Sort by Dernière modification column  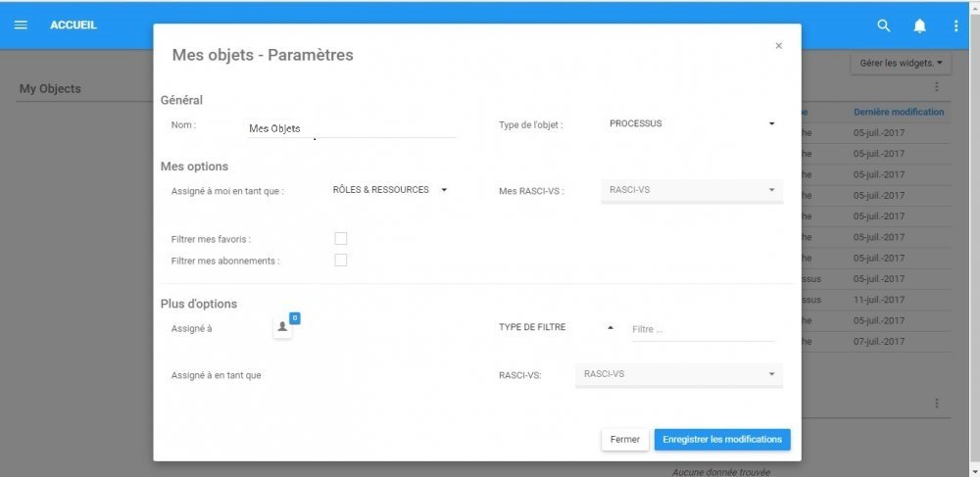(899, 112)
